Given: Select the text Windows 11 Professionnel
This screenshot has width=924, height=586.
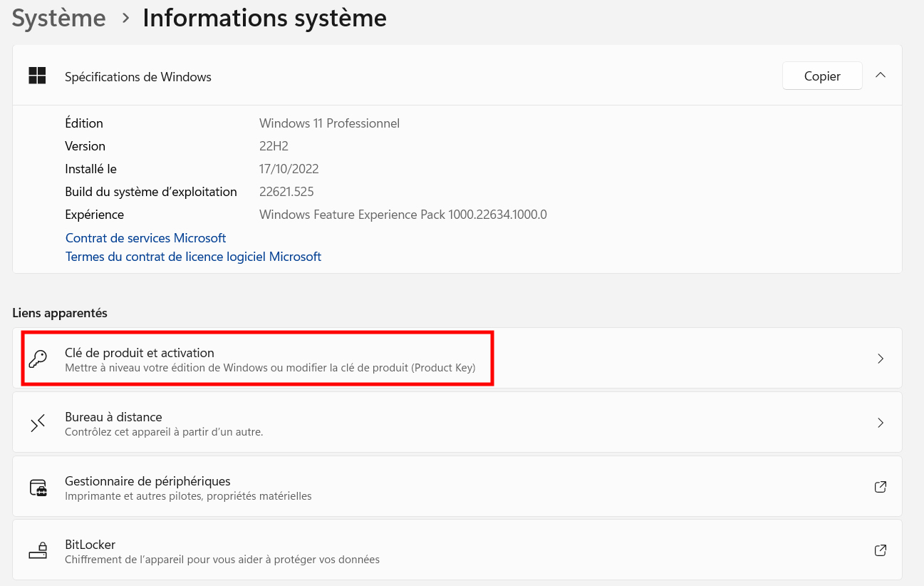Looking at the screenshot, I should pos(329,123).
